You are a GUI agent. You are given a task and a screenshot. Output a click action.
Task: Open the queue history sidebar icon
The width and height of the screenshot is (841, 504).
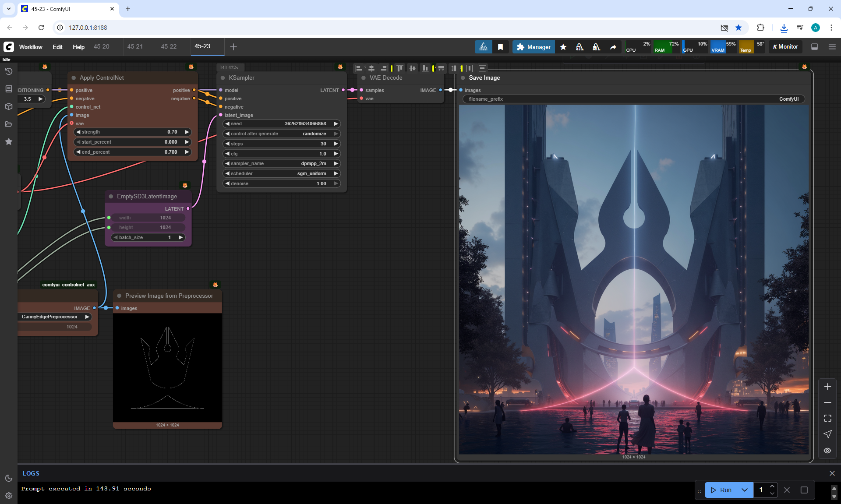pos(8,71)
